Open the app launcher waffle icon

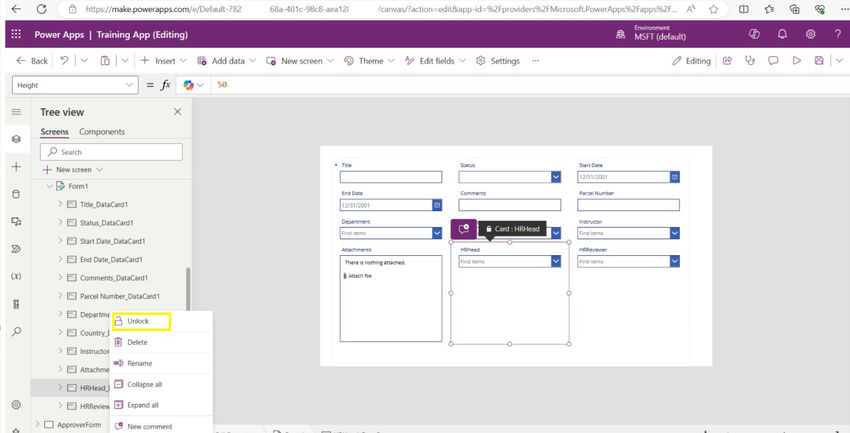16,34
